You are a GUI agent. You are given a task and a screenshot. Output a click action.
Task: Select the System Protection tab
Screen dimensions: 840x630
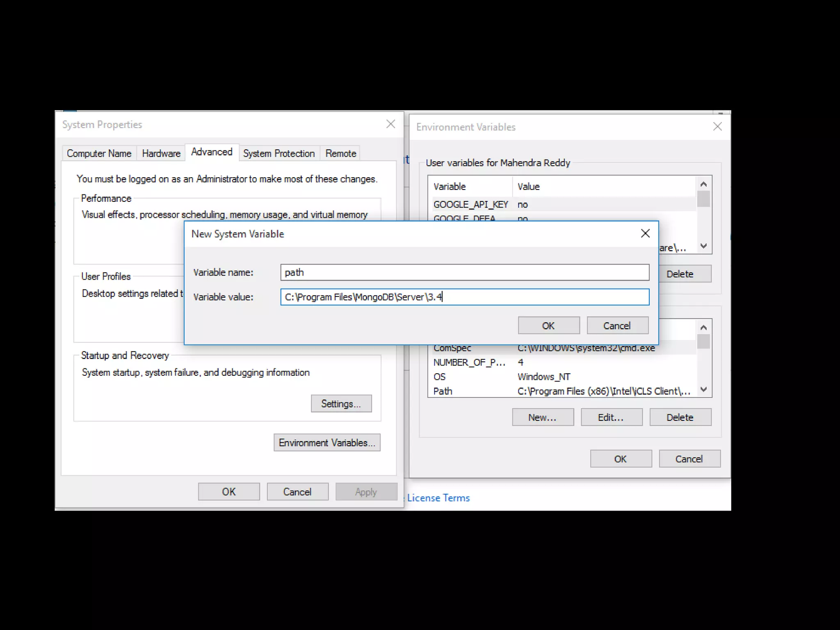coord(278,153)
